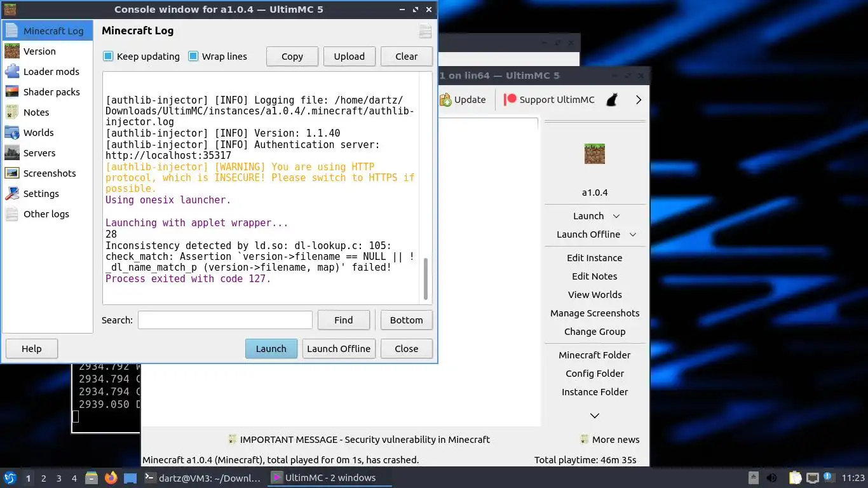Open the Notes sidebar page

(x=48, y=112)
